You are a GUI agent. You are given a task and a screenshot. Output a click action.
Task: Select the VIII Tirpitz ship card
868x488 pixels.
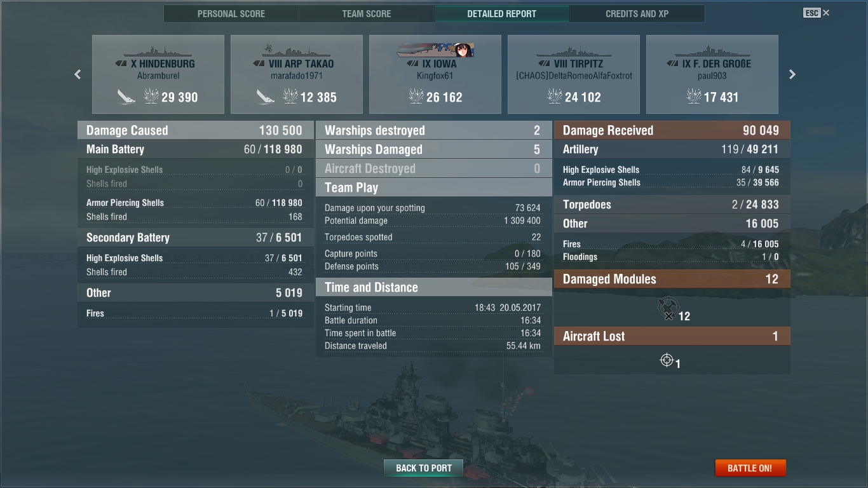(574, 74)
